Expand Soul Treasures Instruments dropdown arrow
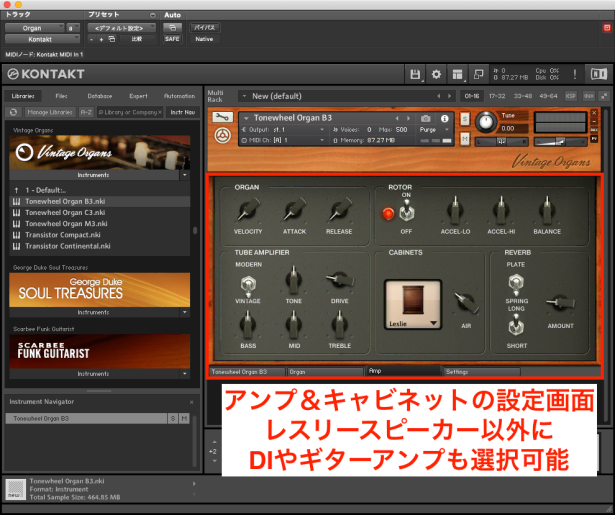615x515 pixels. (x=185, y=312)
